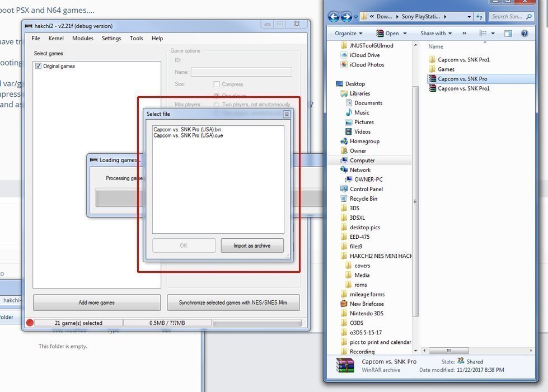Select Capcom vs. SNK Pro (USA).bin file

pyautogui.click(x=188, y=130)
